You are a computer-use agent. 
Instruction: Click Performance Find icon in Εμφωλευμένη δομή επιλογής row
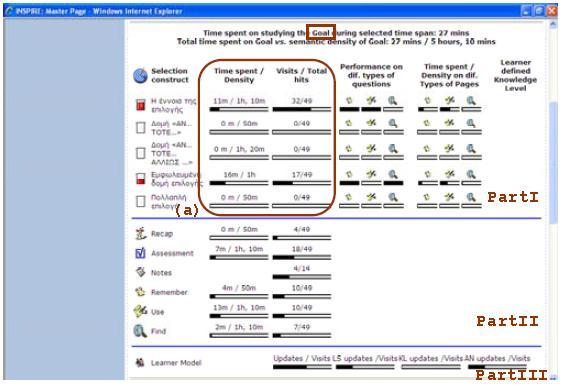point(393,175)
